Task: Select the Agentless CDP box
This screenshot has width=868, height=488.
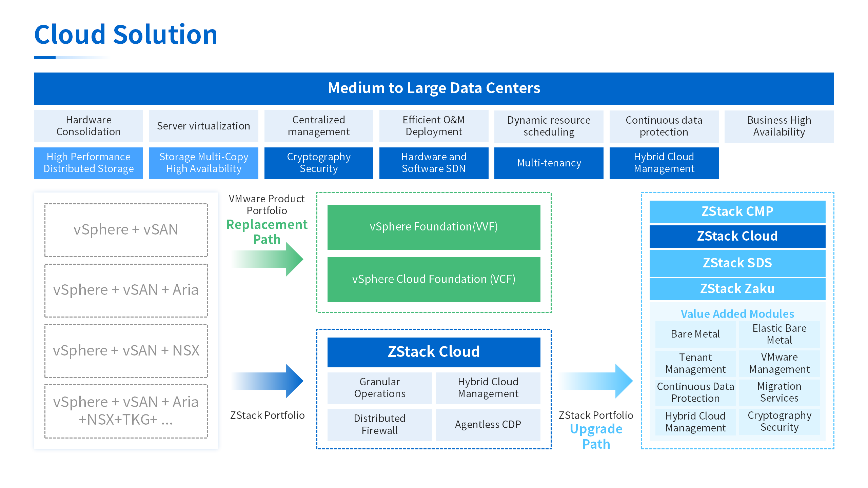Action: (x=488, y=425)
